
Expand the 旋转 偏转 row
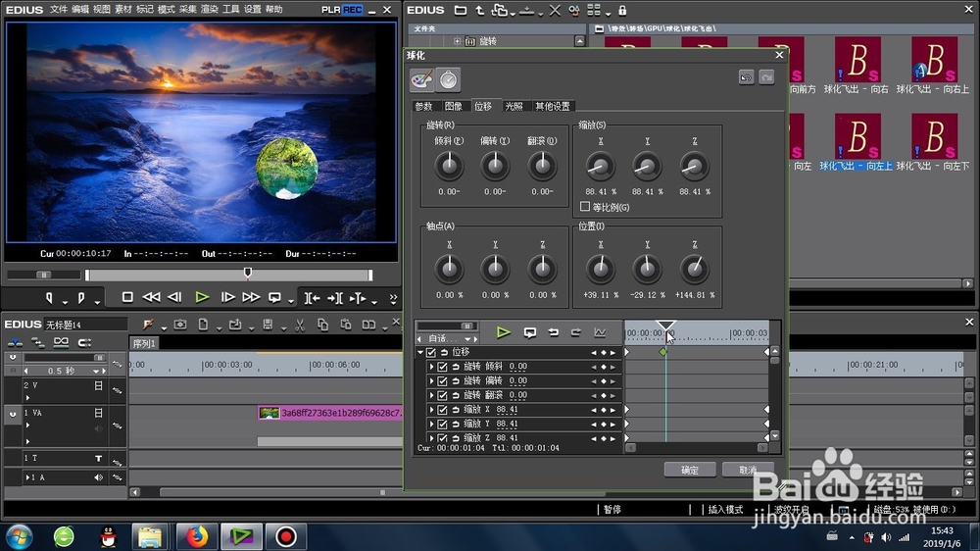click(431, 380)
